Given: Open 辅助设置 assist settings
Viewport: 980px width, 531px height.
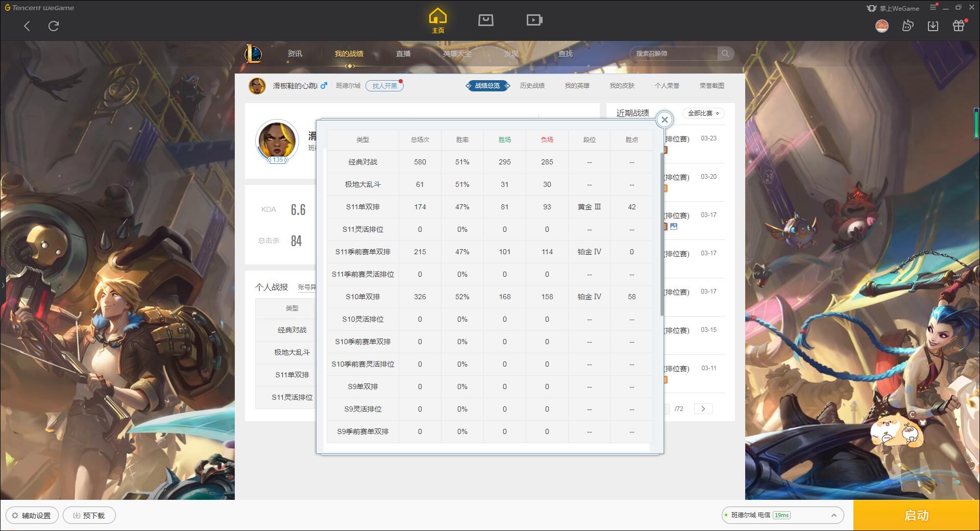Looking at the screenshot, I should [32, 516].
